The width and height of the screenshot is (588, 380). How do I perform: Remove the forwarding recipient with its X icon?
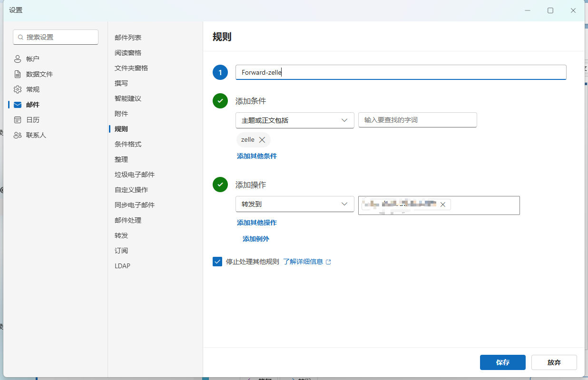point(442,205)
